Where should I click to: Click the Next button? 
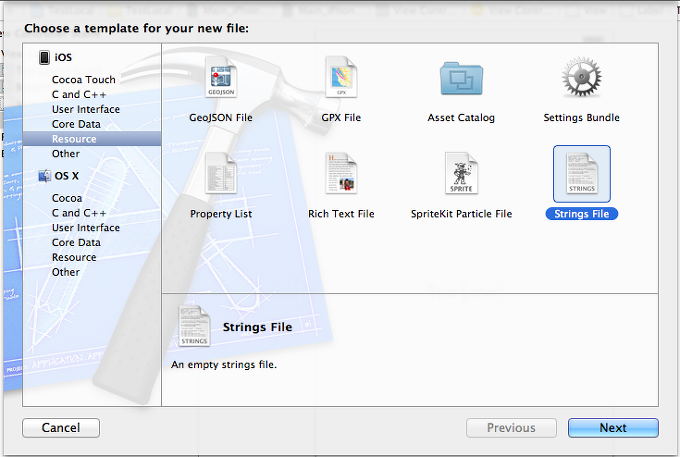coord(613,428)
